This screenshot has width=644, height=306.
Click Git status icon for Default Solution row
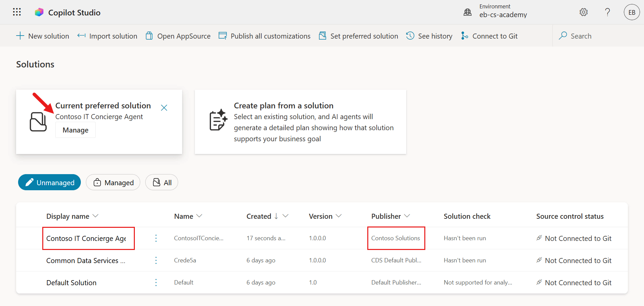click(539, 282)
